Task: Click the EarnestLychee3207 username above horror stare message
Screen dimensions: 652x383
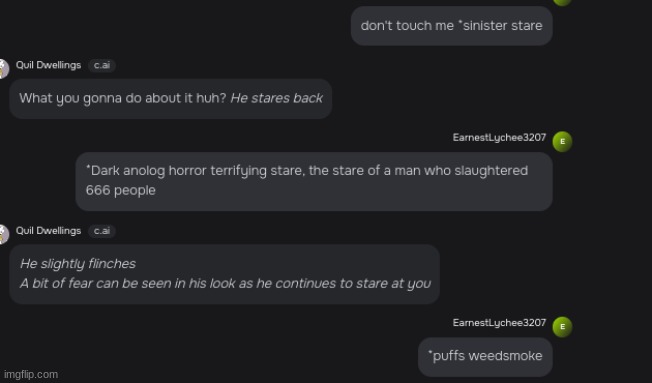Action: (x=499, y=138)
